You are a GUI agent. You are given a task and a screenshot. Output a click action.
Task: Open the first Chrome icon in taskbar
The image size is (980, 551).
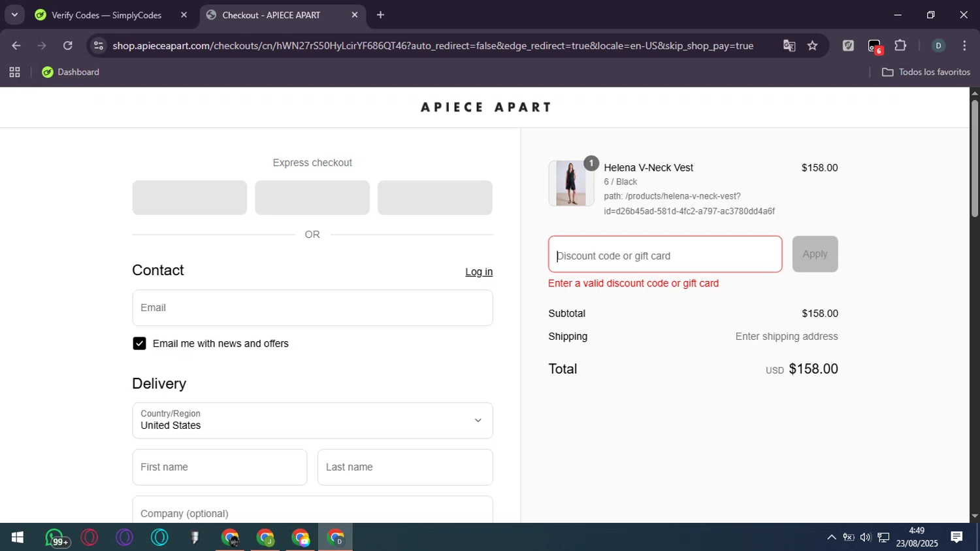(x=230, y=537)
